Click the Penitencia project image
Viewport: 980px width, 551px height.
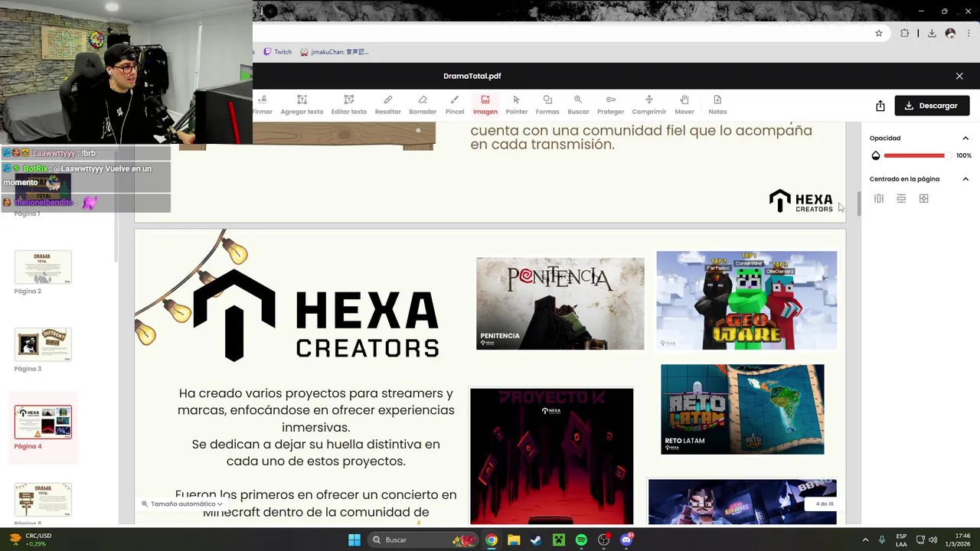[560, 303]
